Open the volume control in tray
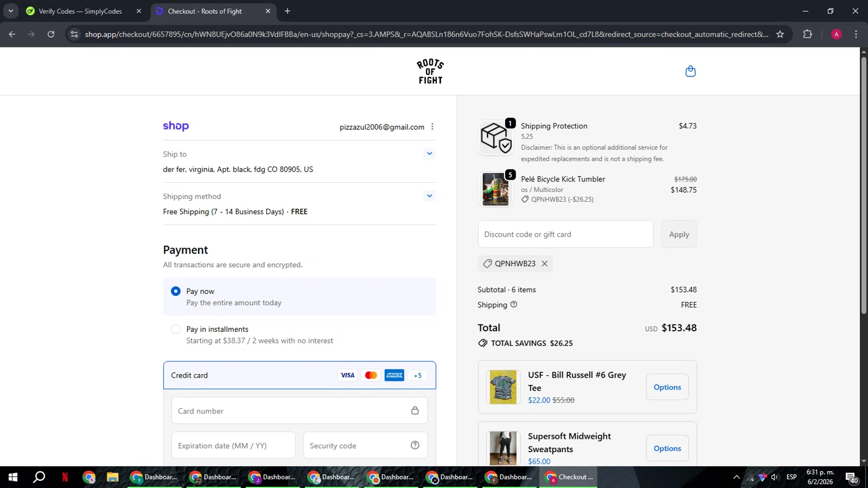 coord(774,477)
